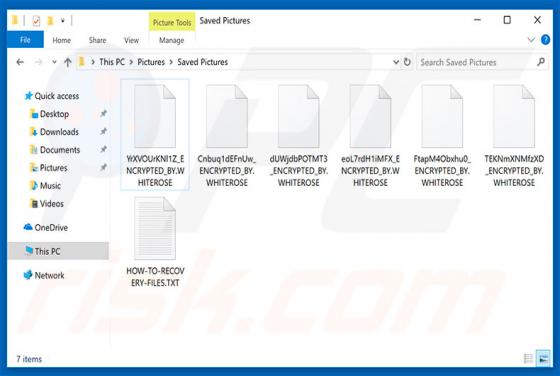Select OneDrive in the navigation pane
Screen dimensions: 560x376
[x=51, y=227]
